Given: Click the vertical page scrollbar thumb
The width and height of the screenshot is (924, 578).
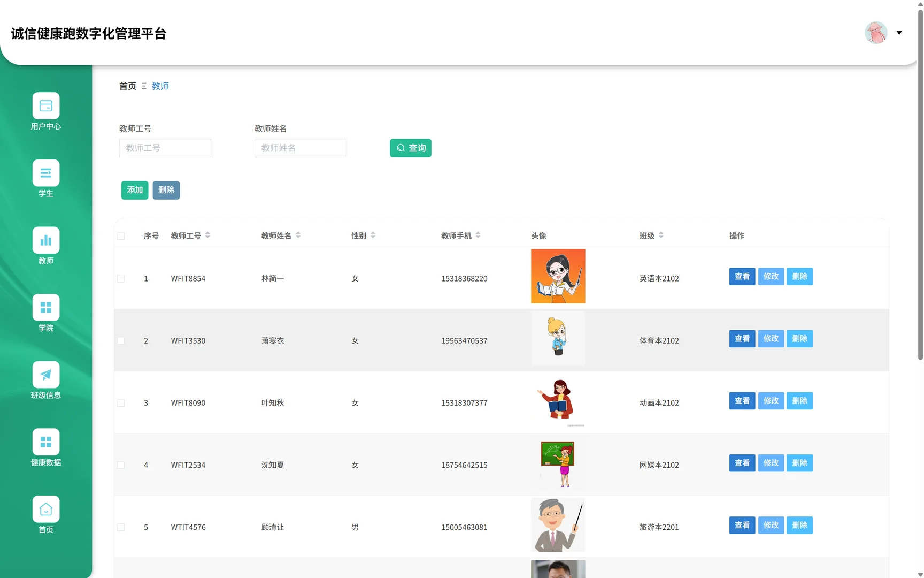Looking at the screenshot, I should tap(920, 185).
